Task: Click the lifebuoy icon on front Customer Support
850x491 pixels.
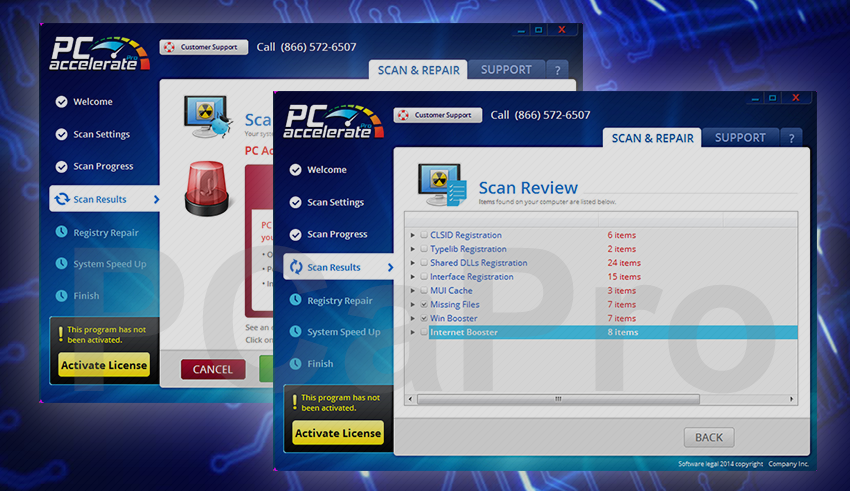Action: pyautogui.click(x=403, y=115)
